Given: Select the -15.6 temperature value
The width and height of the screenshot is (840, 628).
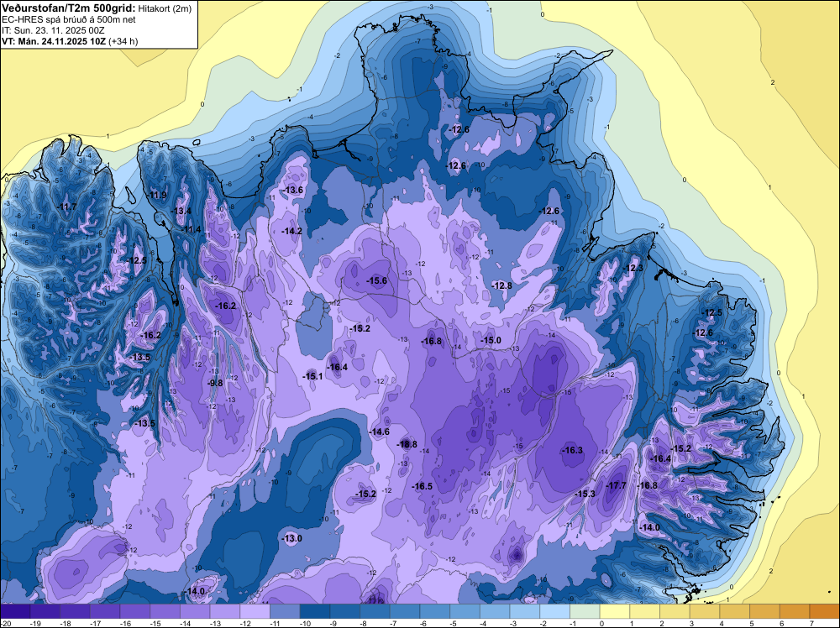Looking at the screenshot, I should pyautogui.click(x=376, y=280).
